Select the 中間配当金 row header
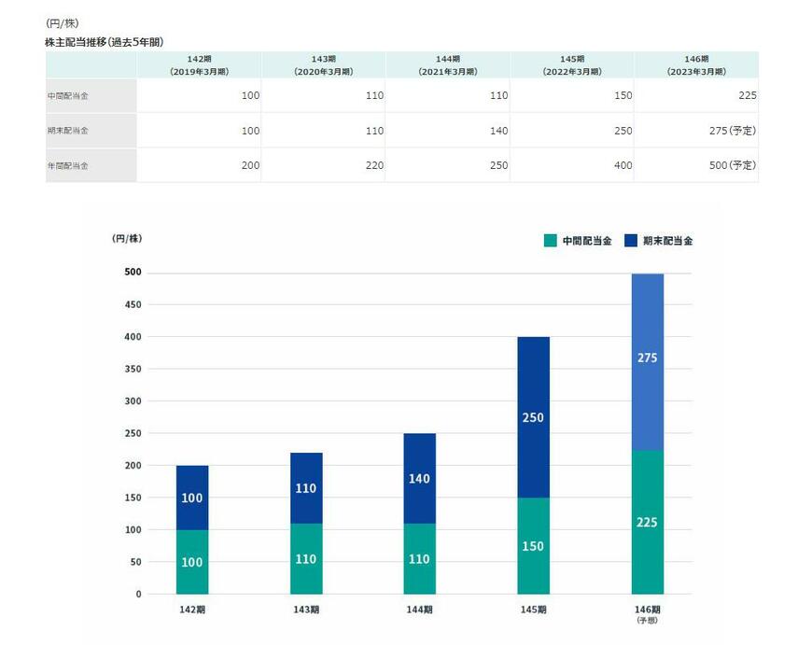Screen dimensions: 812x645 point(70,95)
